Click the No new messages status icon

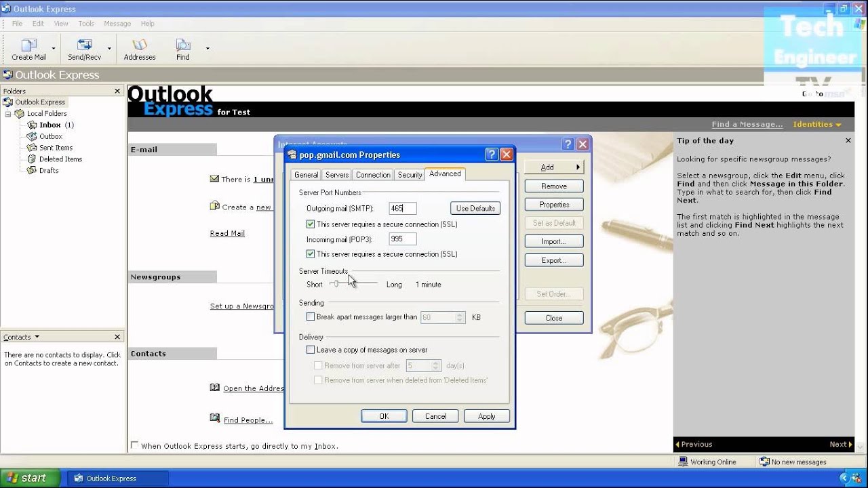coord(765,462)
